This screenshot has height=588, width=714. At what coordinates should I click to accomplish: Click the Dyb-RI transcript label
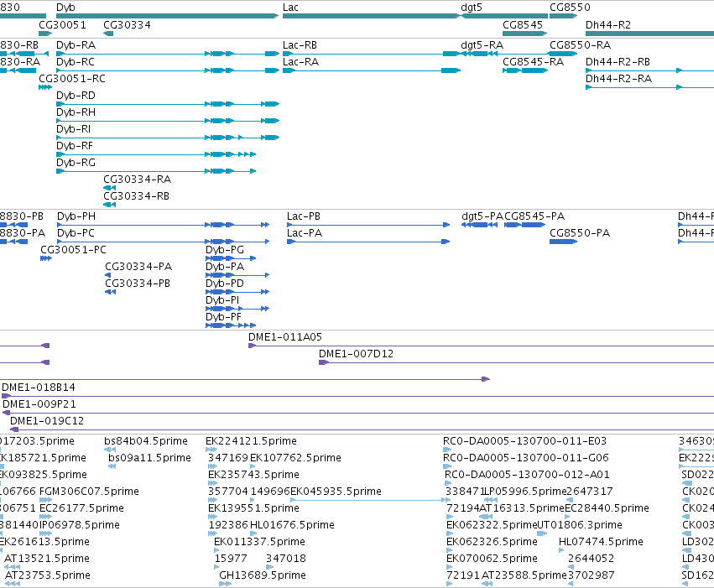coord(73,129)
